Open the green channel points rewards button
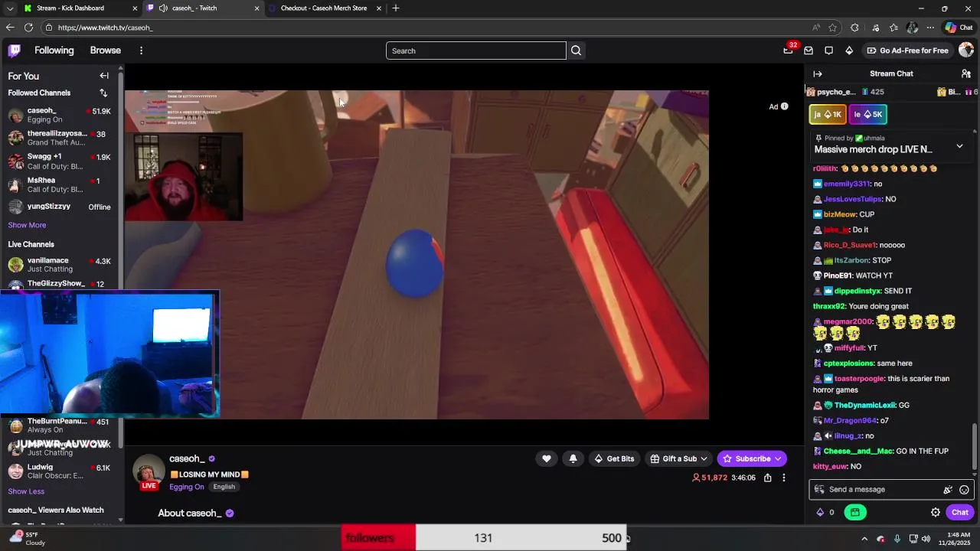 pyautogui.click(x=855, y=513)
